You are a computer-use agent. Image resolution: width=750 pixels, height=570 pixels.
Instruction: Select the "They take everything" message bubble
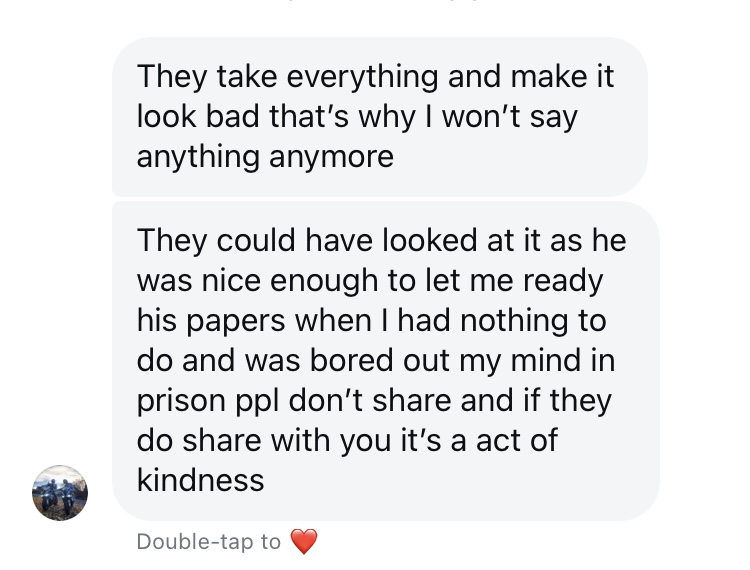pyautogui.click(x=380, y=117)
